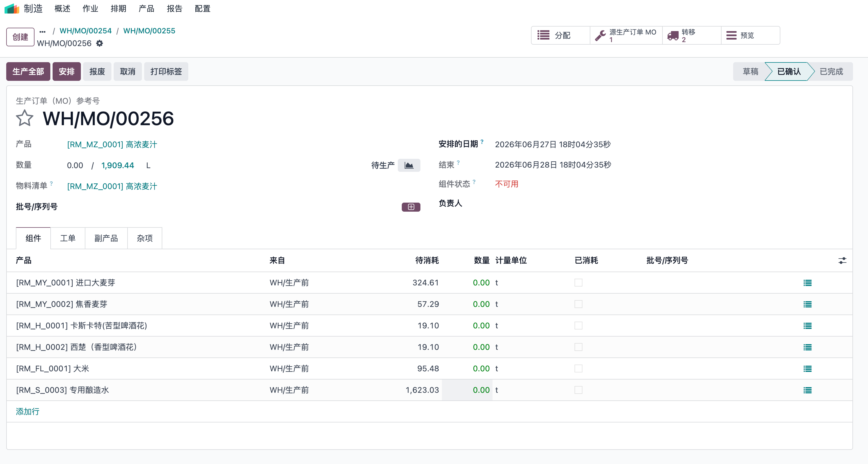Click the 生产全部 button

[x=28, y=71]
